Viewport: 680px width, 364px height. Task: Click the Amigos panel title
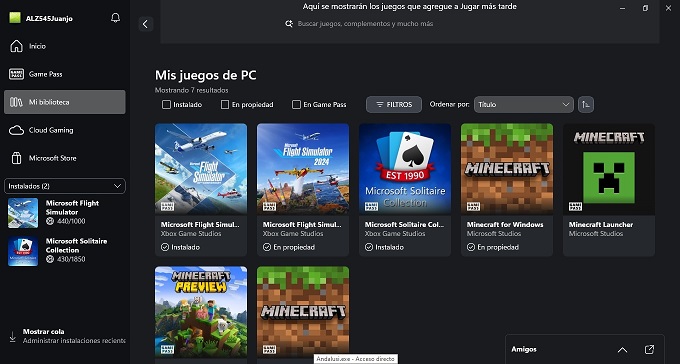(524, 349)
